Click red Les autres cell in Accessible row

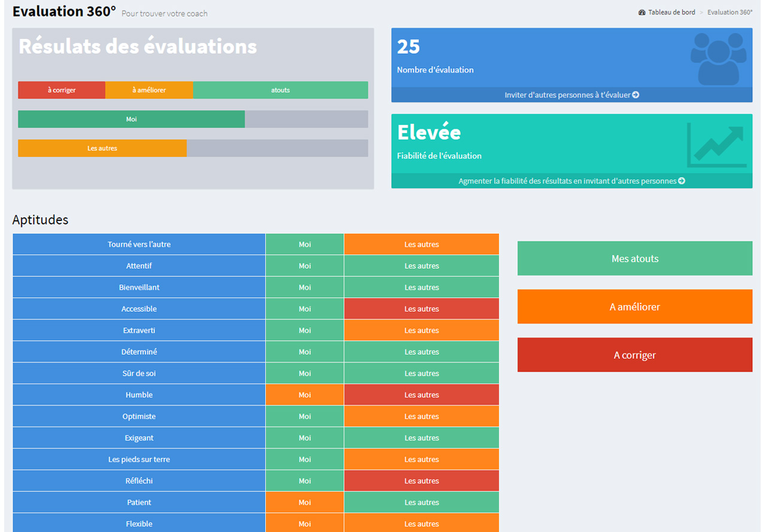click(421, 309)
